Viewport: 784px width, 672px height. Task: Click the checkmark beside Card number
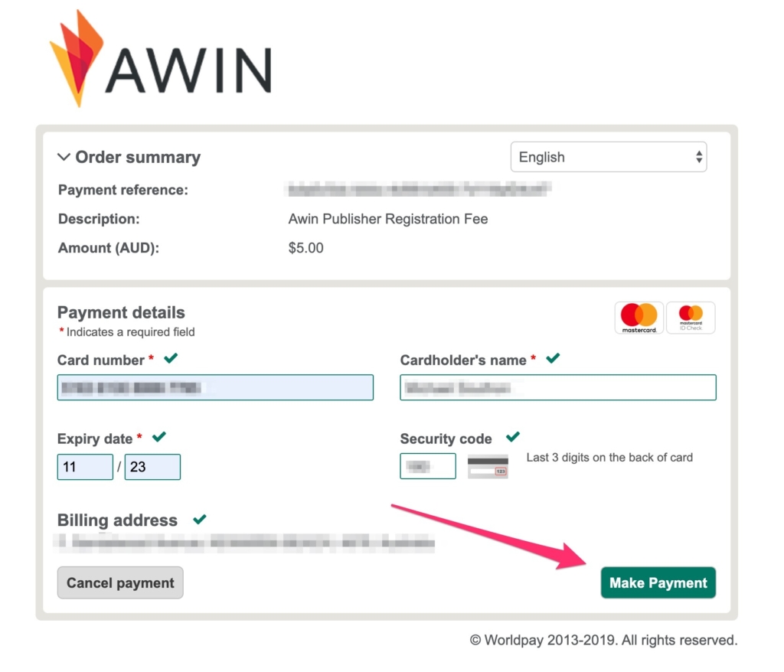[x=171, y=358]
